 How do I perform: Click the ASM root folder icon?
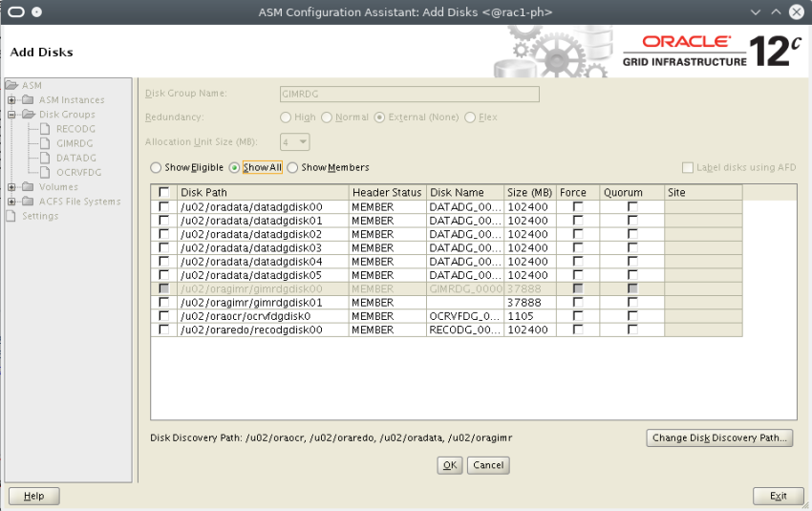[x=11, y=85]
